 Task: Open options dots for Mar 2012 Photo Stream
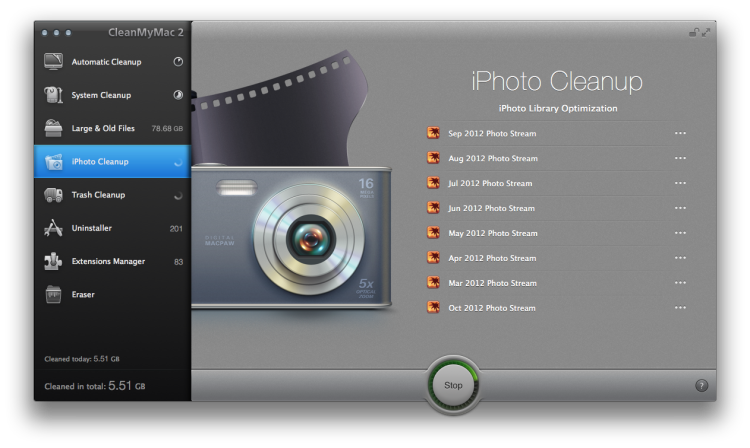tap(680, 282)
